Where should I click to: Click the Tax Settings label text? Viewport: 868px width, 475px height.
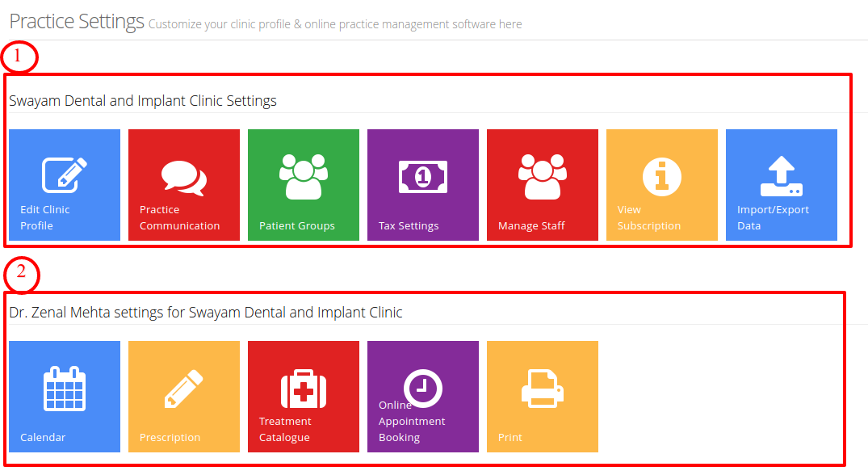(409, 226)
